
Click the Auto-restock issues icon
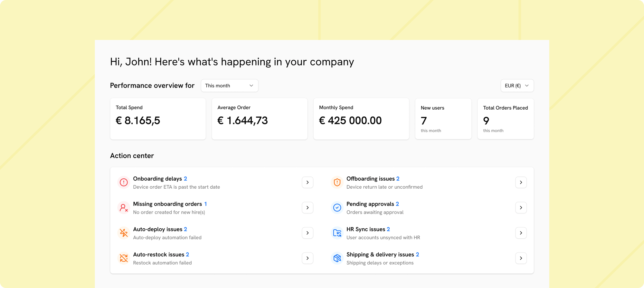(124, 258)
